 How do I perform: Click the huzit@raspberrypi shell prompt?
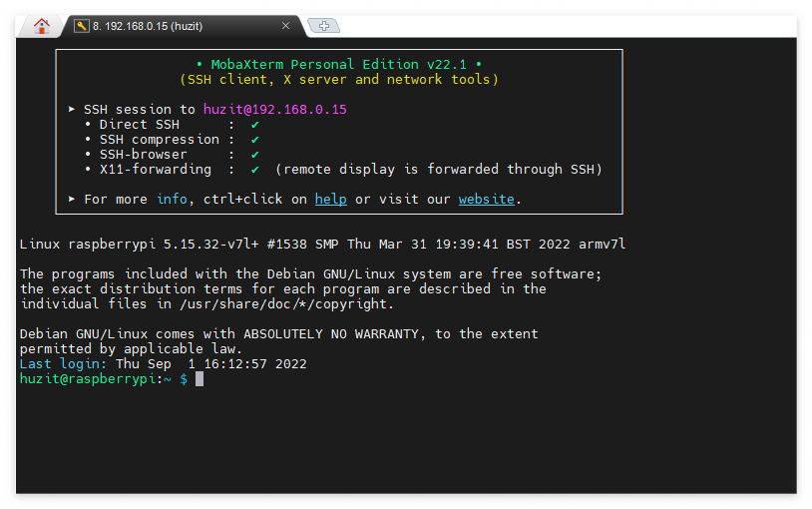pyautogui.click(x=103, y=379)
